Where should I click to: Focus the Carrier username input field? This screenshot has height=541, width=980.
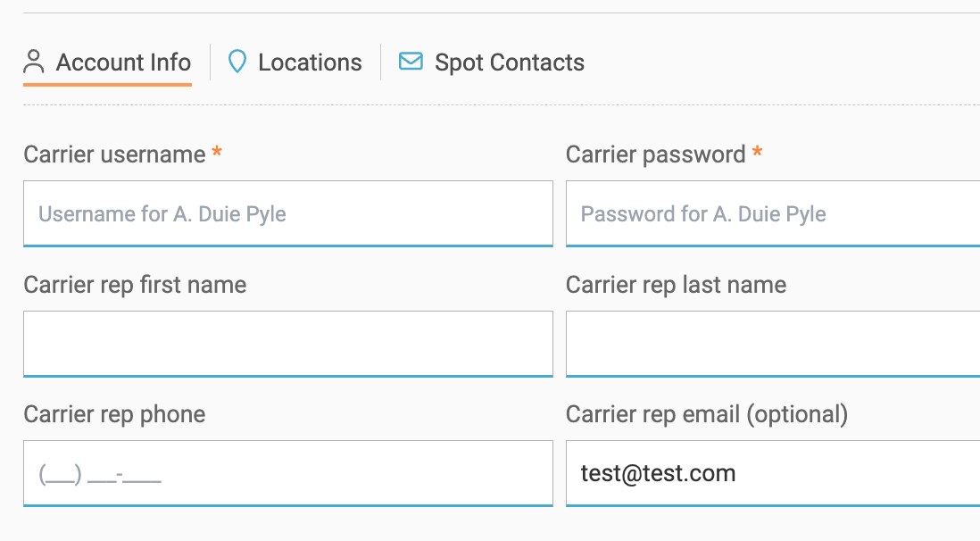[x=287, y=214]
